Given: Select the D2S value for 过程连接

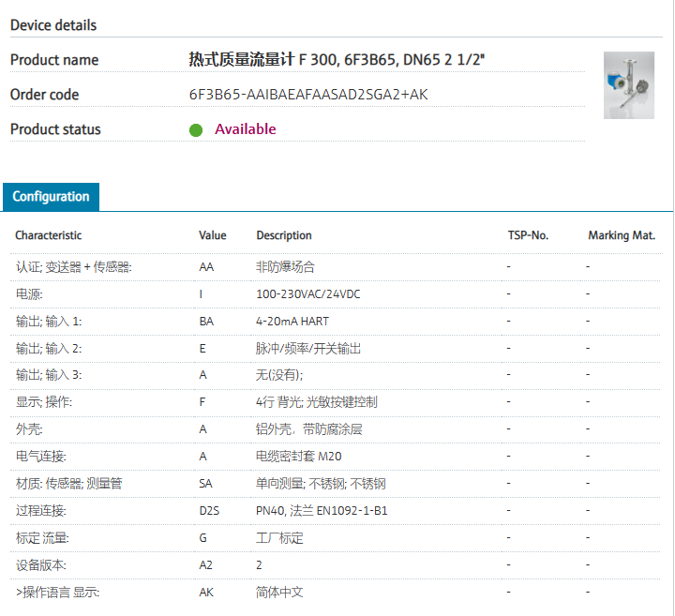Looking at the screenshot, I should pyautogui.click(x=209, y=511).
